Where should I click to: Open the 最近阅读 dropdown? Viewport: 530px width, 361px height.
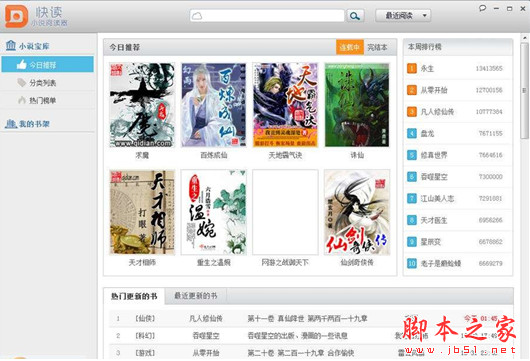(x=403, y=16)
